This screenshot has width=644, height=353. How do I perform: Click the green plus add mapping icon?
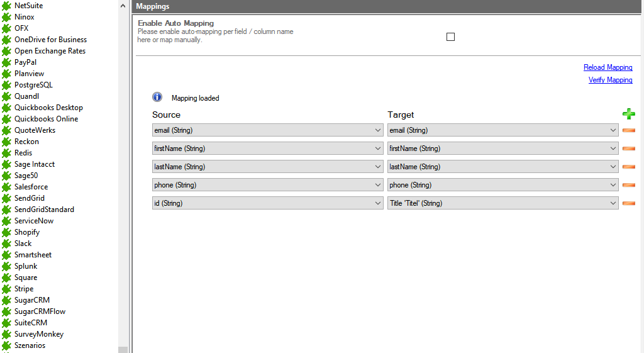click(x=628, y=114)
